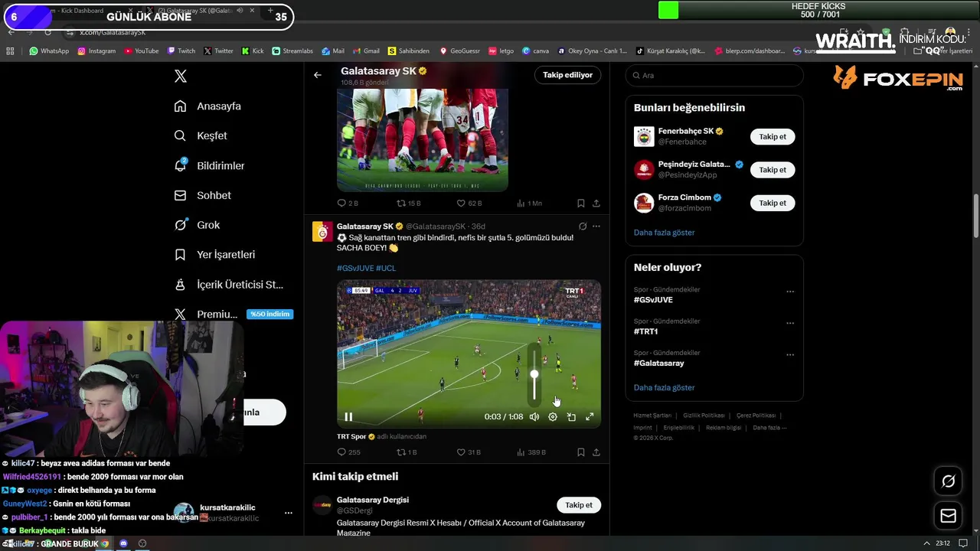The height and width of the screenshot is (551, 980).
Task: Open more options for #GSvJUVE trend
Action: (x=790, y=292)
